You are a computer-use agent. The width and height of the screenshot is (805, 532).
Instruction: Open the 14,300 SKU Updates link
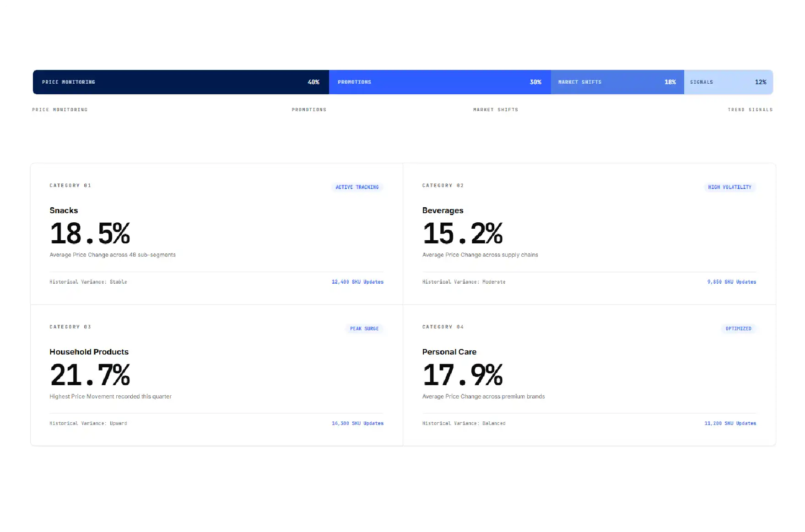(357, 423)
